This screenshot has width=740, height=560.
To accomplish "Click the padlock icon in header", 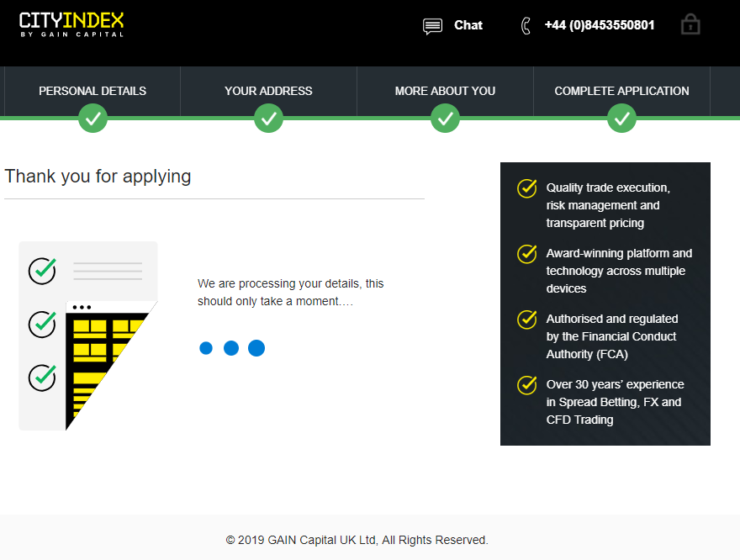I will coord(690,24).
